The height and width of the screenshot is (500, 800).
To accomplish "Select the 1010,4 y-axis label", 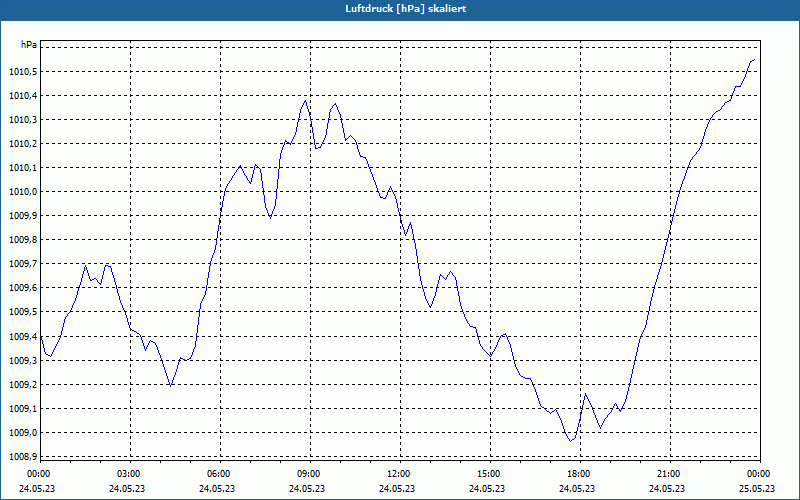I will pos(23,95).
